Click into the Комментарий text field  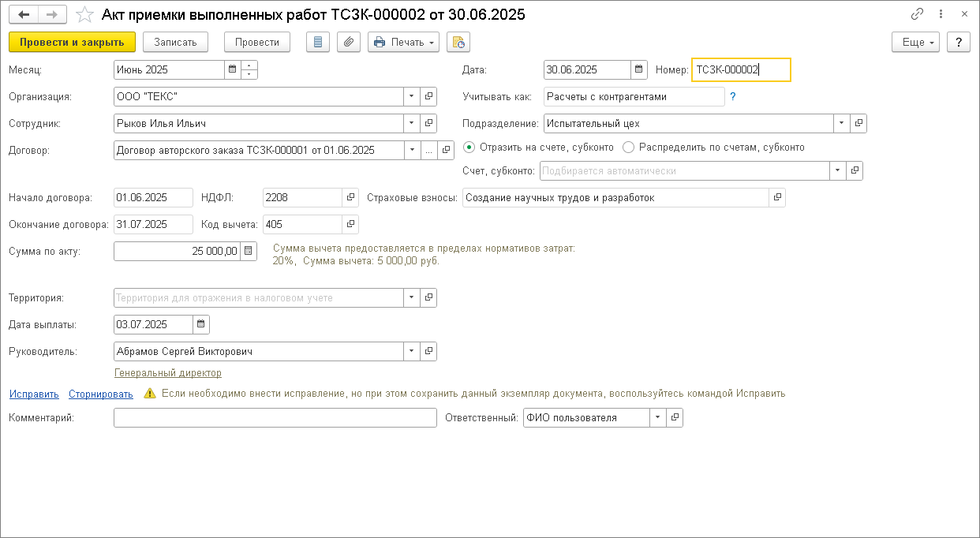coord(275,417)
